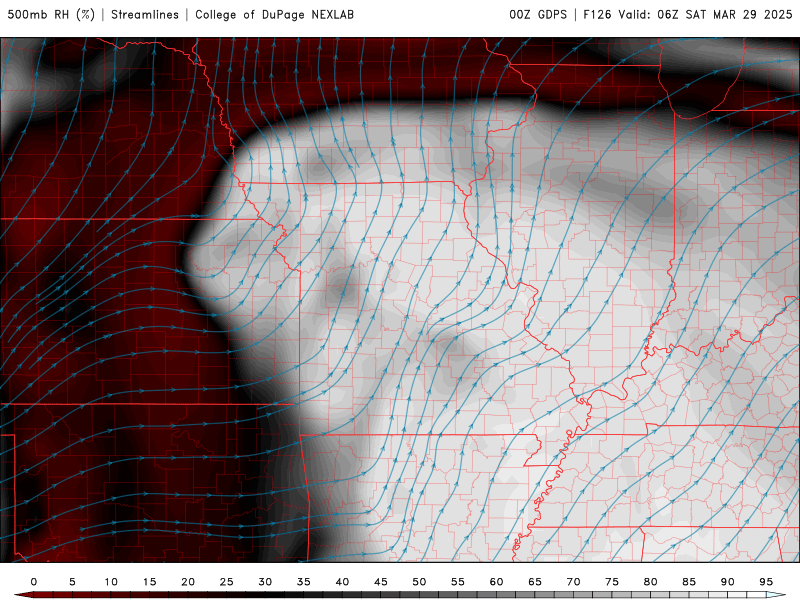
Task: Click the "80" value on the color scale
Action: tap(651, 582)
